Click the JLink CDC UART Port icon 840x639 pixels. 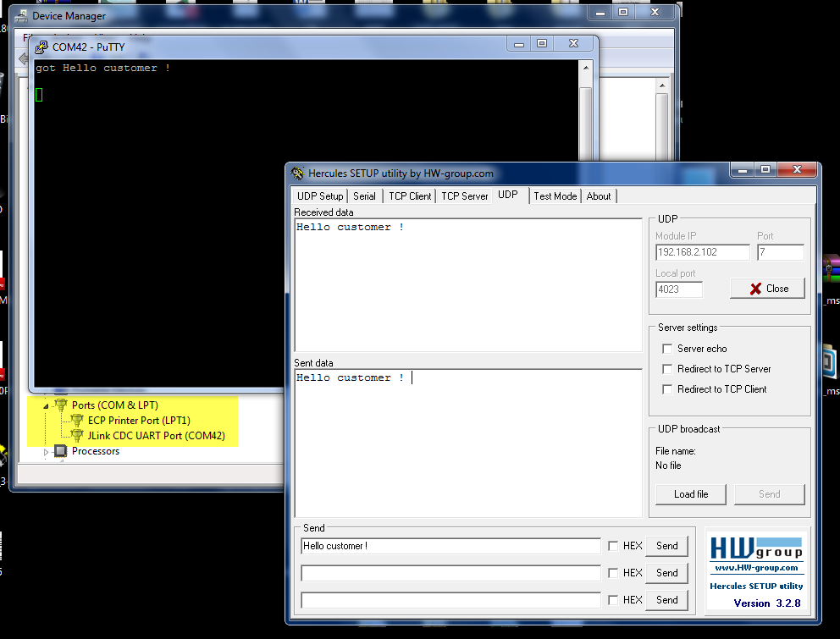coord(77,436)
